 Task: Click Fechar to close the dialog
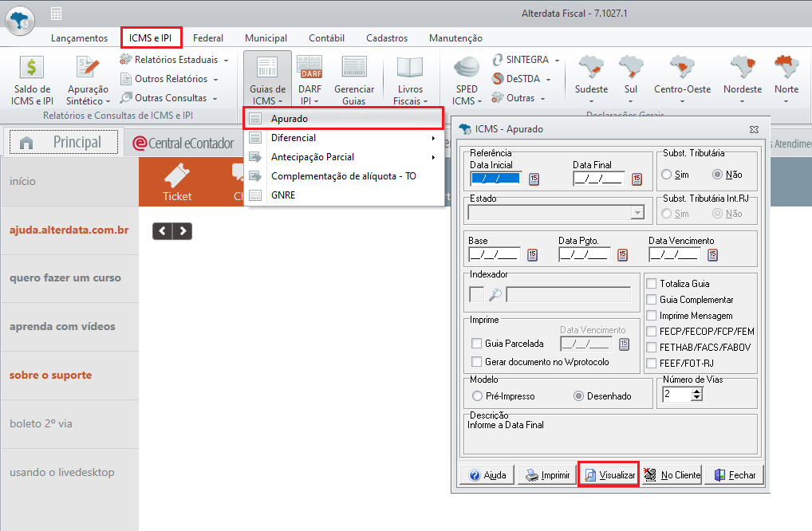click(735, 474)
